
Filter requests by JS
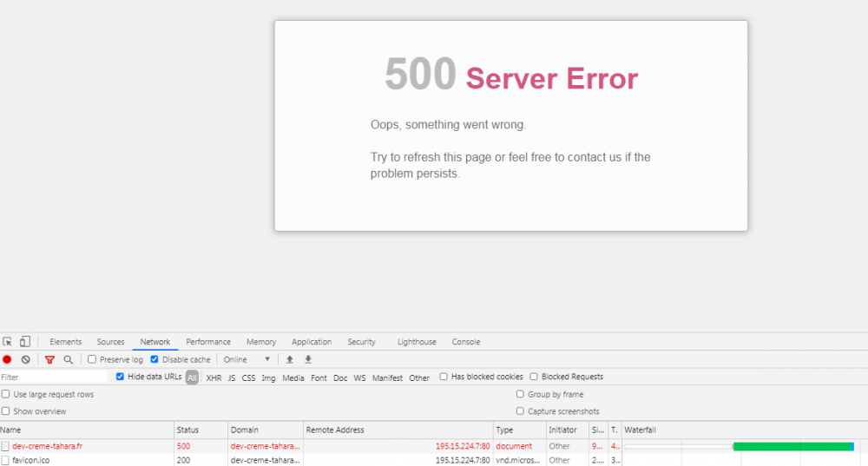[232, 378]
